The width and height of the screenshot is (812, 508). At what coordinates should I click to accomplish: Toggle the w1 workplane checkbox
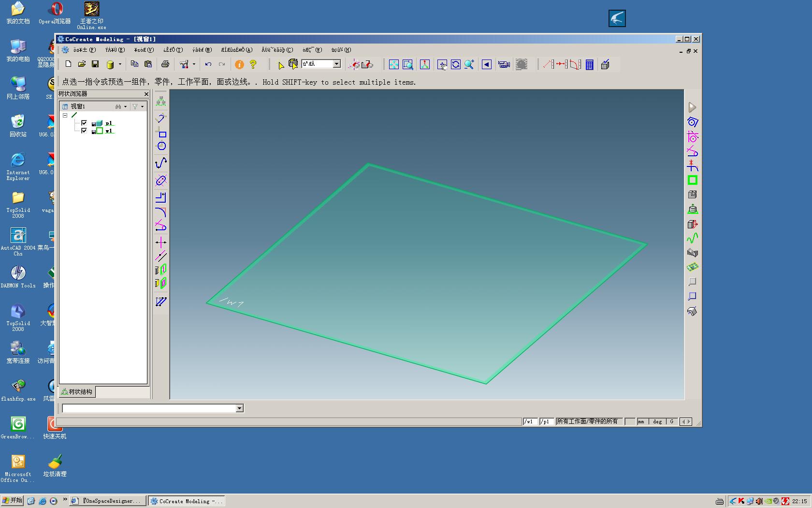point(84,131)
